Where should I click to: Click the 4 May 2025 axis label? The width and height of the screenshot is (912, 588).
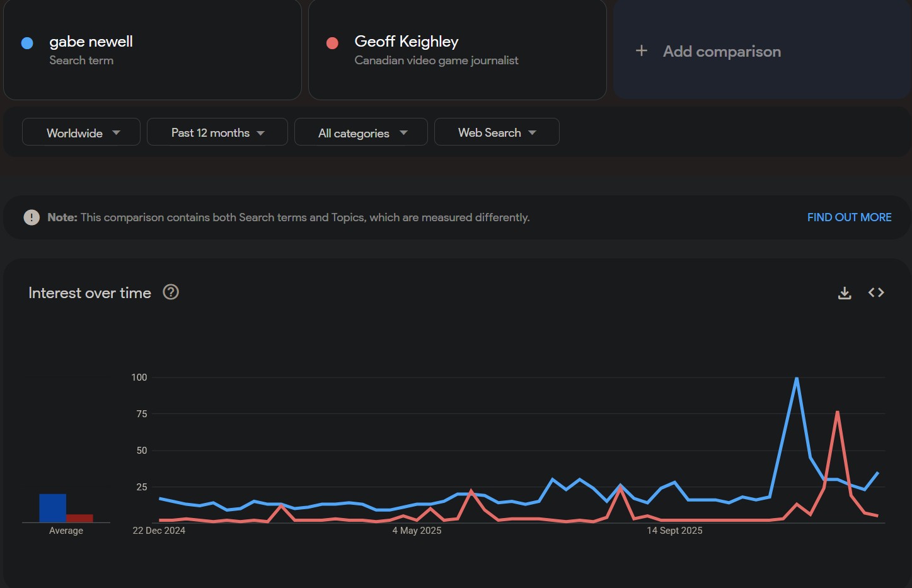[417, 531]
